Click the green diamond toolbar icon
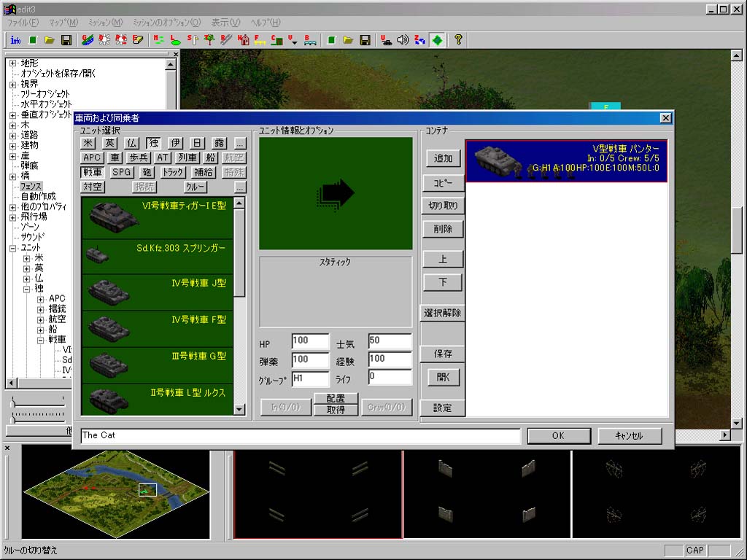 pos(437,39)
